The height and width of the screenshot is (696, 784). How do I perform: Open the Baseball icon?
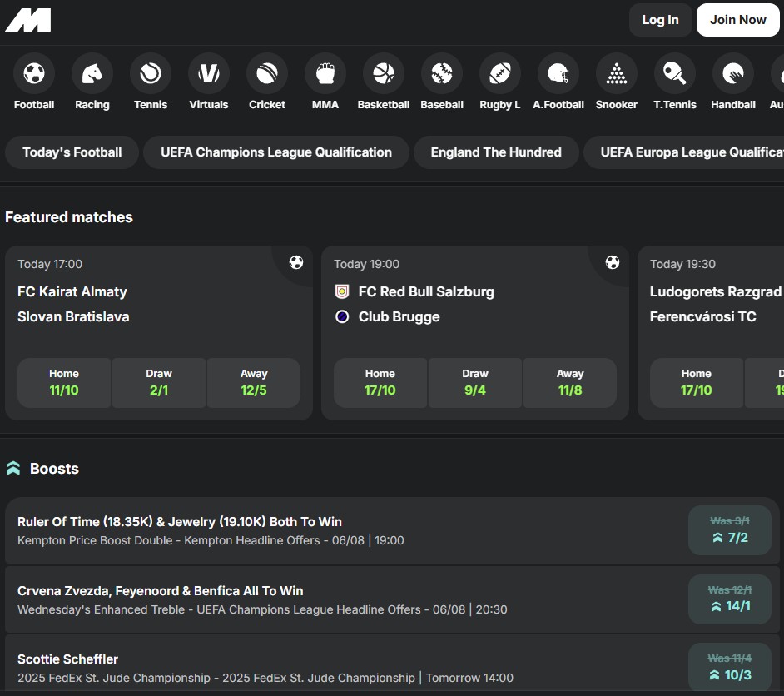pyautogui.click(x=441, y=73)
